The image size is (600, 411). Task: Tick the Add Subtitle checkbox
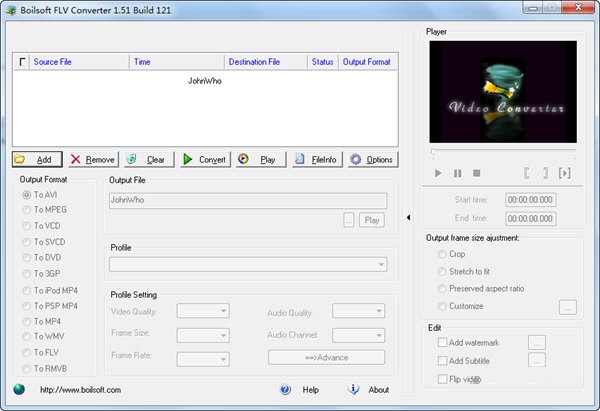(442, 361)
